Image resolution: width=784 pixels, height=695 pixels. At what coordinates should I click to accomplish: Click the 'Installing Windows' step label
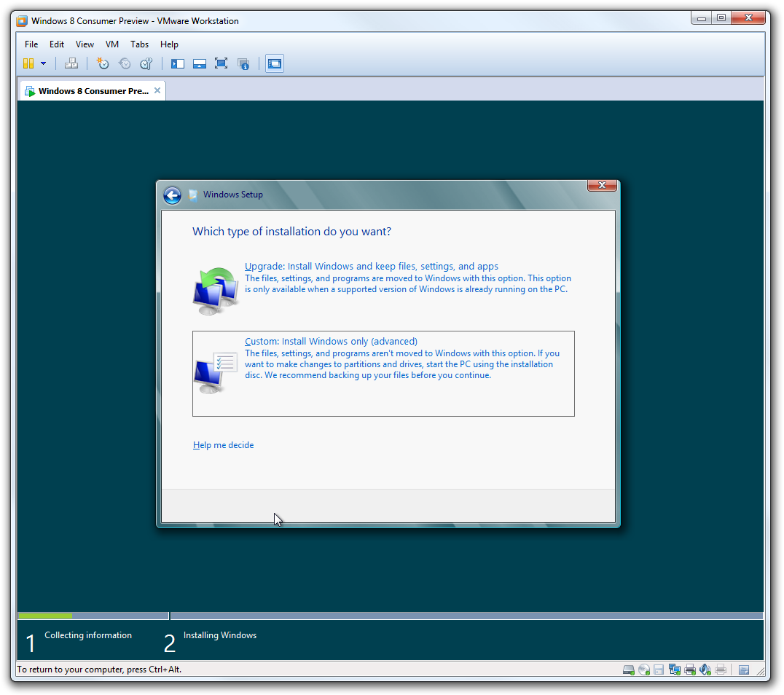[220, 635]
